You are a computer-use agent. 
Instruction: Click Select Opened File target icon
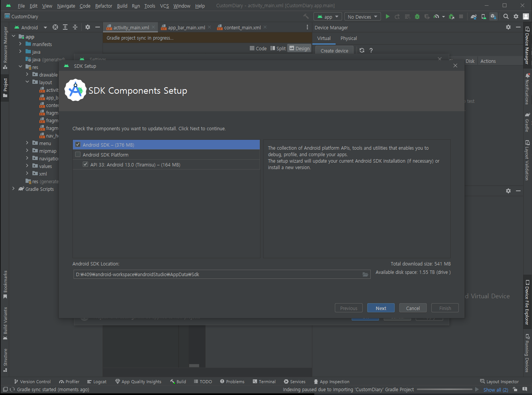(x=55, y=27)
